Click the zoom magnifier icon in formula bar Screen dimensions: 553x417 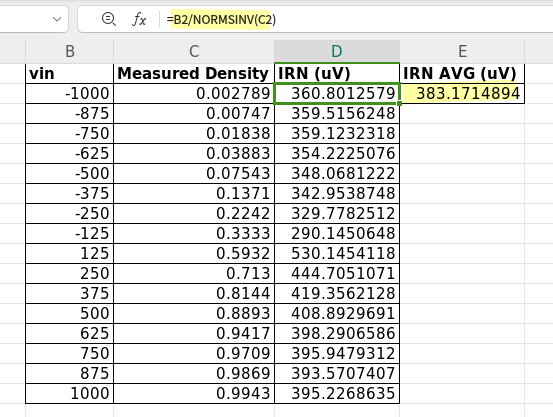(109, 19)
